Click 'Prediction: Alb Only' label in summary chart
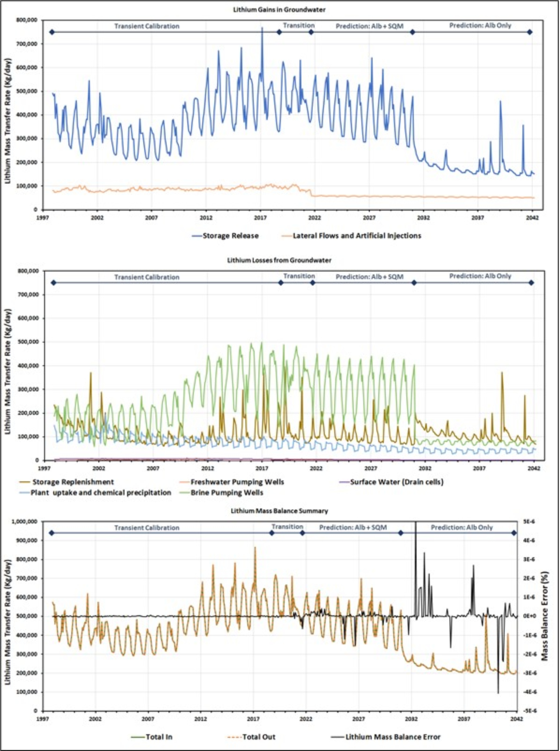This screenshot has height=751, width=560. [462, 527]
